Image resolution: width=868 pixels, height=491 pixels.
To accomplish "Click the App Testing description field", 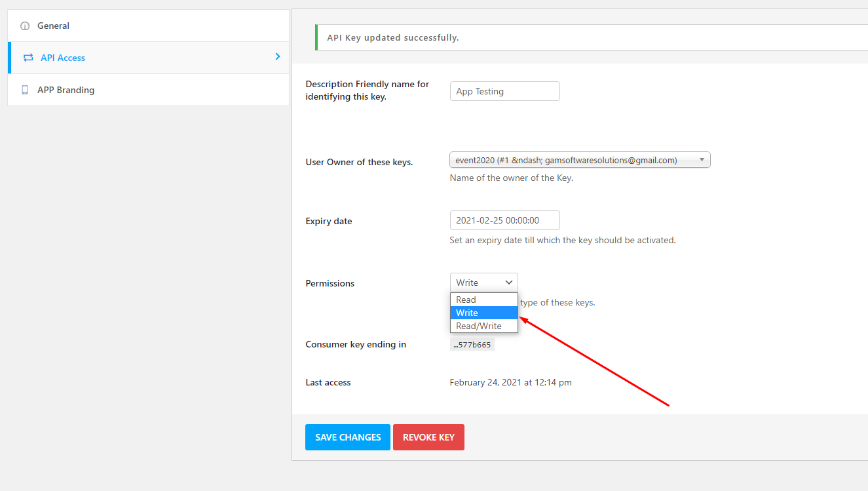I will pyautogui.click(x=504, y=91).
